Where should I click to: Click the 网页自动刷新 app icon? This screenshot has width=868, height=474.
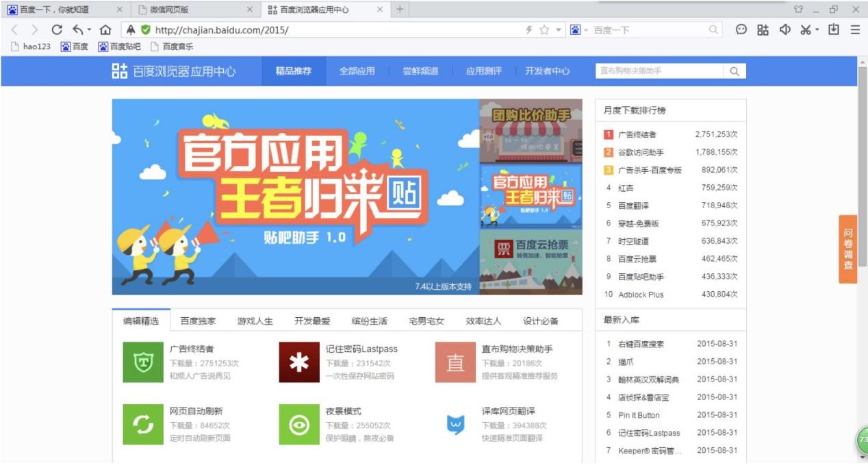(143, 424)
